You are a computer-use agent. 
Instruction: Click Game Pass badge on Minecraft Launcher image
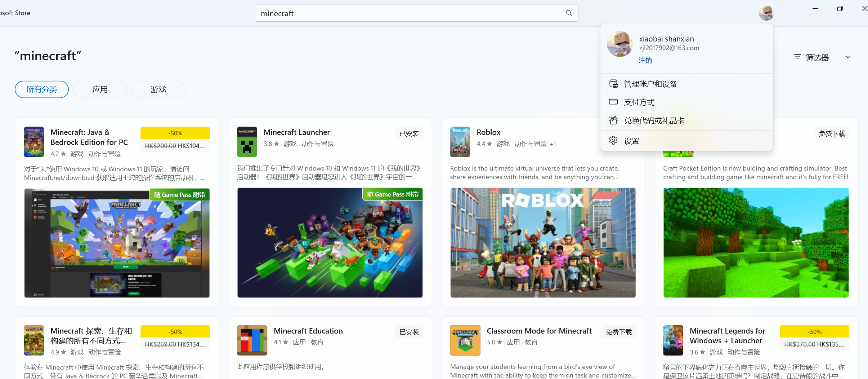[393, 194]
